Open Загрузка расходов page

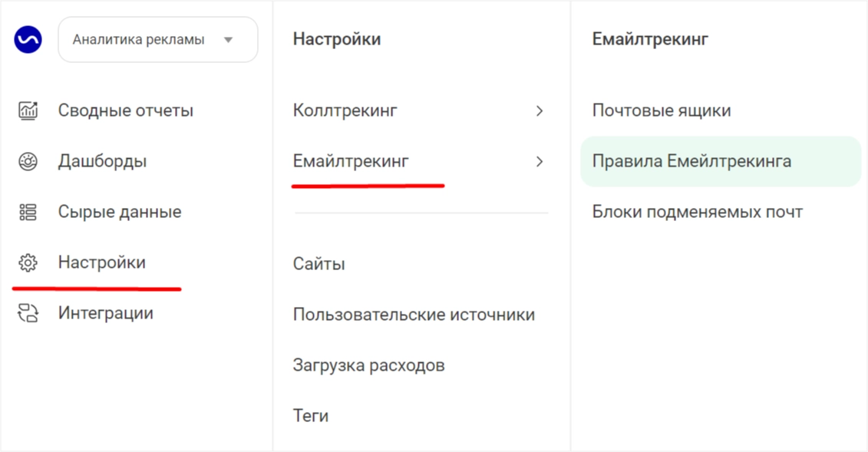point(368,365)
